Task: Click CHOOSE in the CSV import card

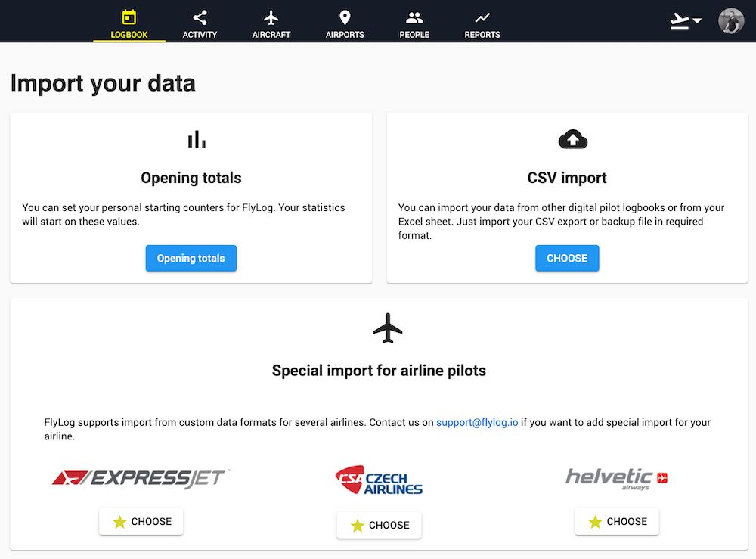Action: coord(567,258)
